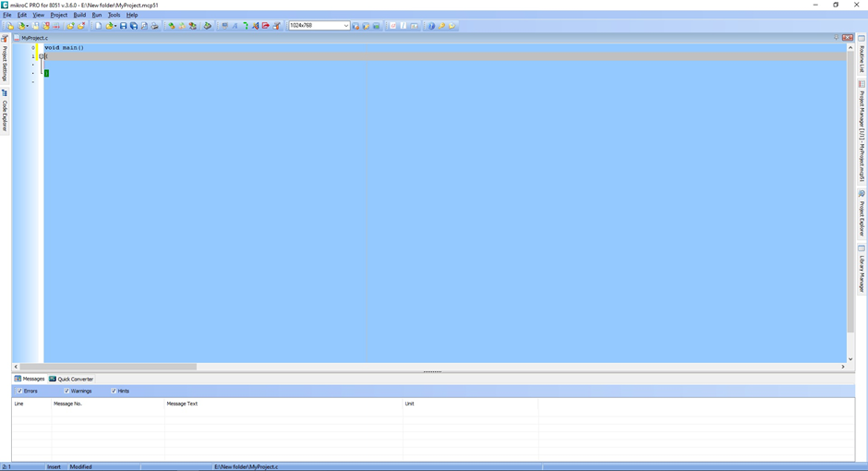Click the Build and Program icon

(192, 26)
